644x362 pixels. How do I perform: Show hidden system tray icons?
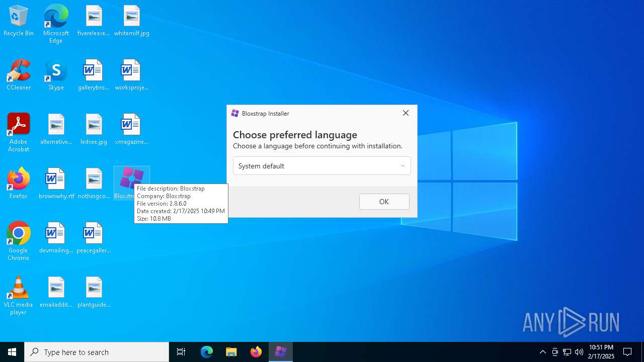coord(542,352)
